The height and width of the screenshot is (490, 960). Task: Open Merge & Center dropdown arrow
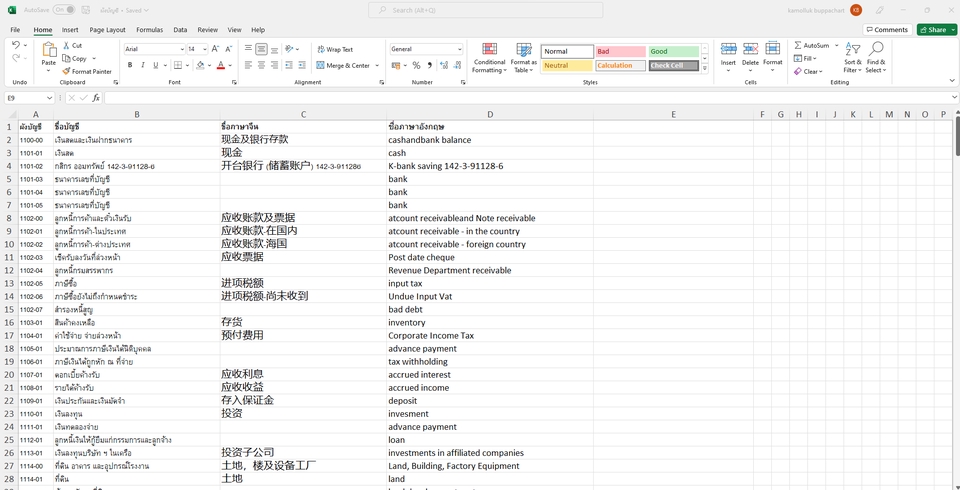tap(377, 66)
